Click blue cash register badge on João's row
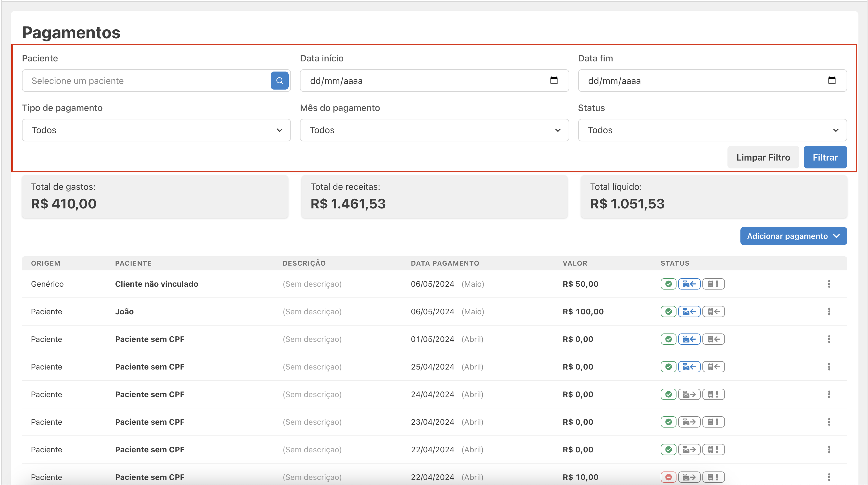This screenshot has height=485, width=868. point(689,312)
